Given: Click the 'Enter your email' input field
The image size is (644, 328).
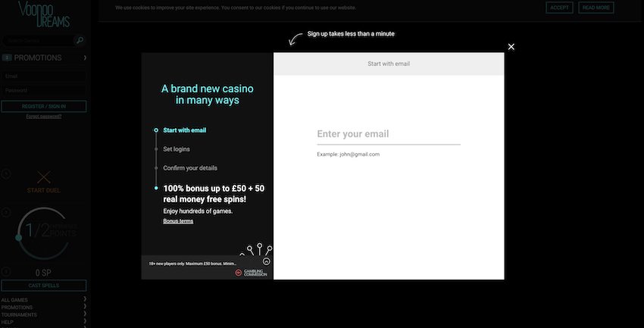Looking at the screenshot, I should [x=389, y=134].
